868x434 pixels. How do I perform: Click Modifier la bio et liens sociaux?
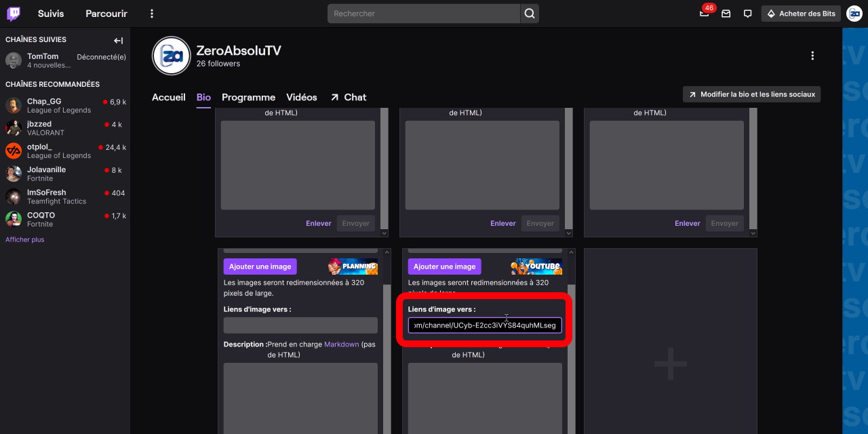pyautogui.click(x=751, y=94)
